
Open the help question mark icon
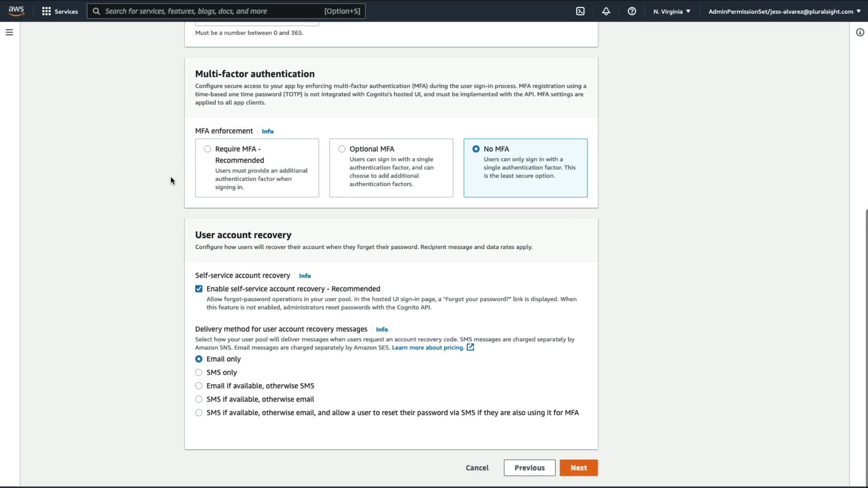632,11
